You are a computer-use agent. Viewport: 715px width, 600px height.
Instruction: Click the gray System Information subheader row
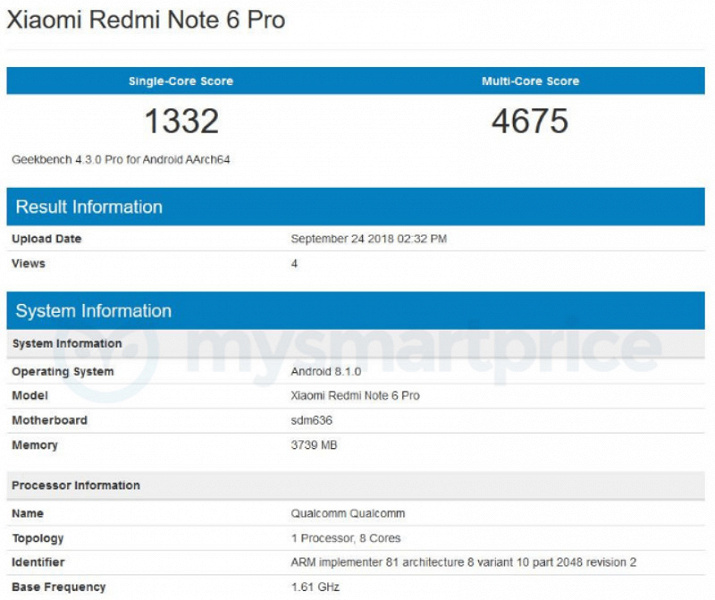pyautogui.click(x=356, y=344)
